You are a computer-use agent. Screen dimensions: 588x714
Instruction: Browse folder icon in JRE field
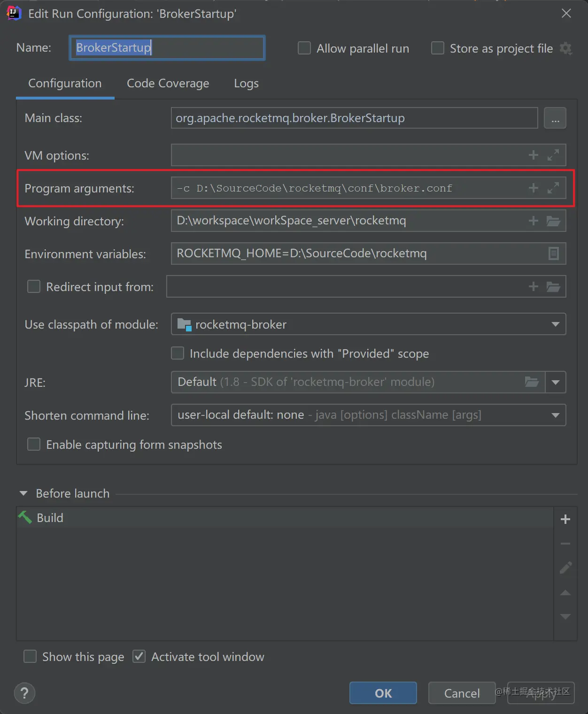531,382
